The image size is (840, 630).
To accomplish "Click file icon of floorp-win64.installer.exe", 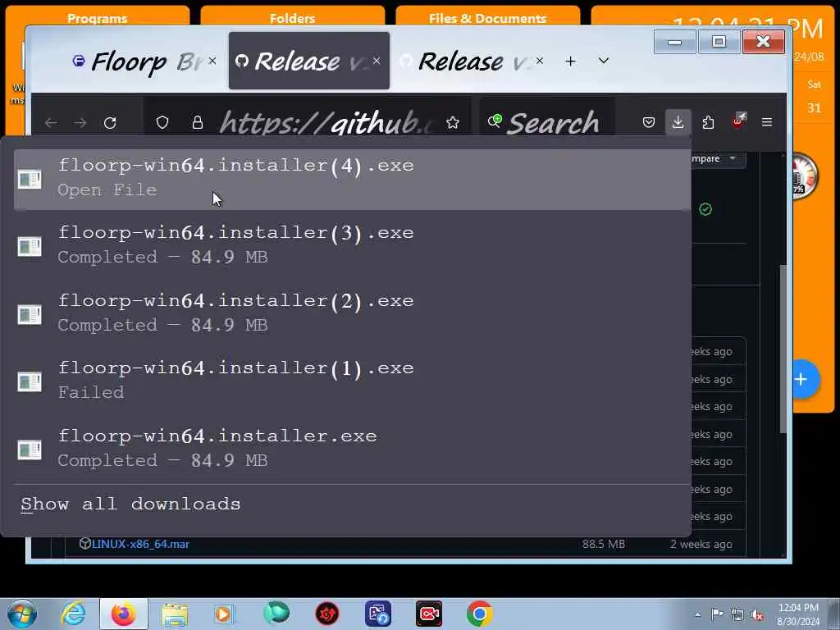I will [30, 450].
